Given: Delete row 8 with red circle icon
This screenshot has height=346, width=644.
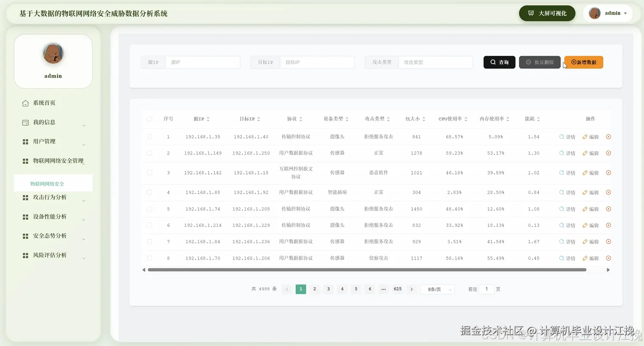Looking at the screenshot, I should coord(608,258).
